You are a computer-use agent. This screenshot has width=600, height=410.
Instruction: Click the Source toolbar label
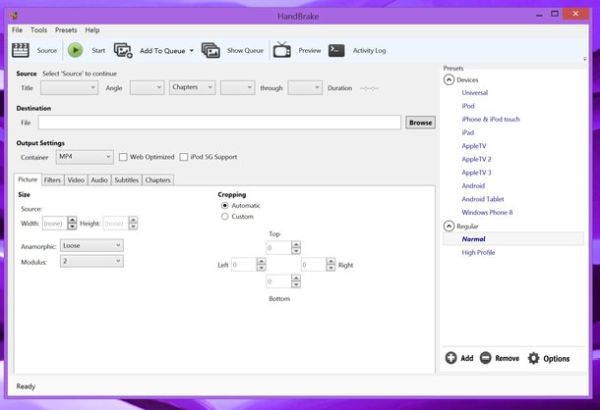click(47, 51)
